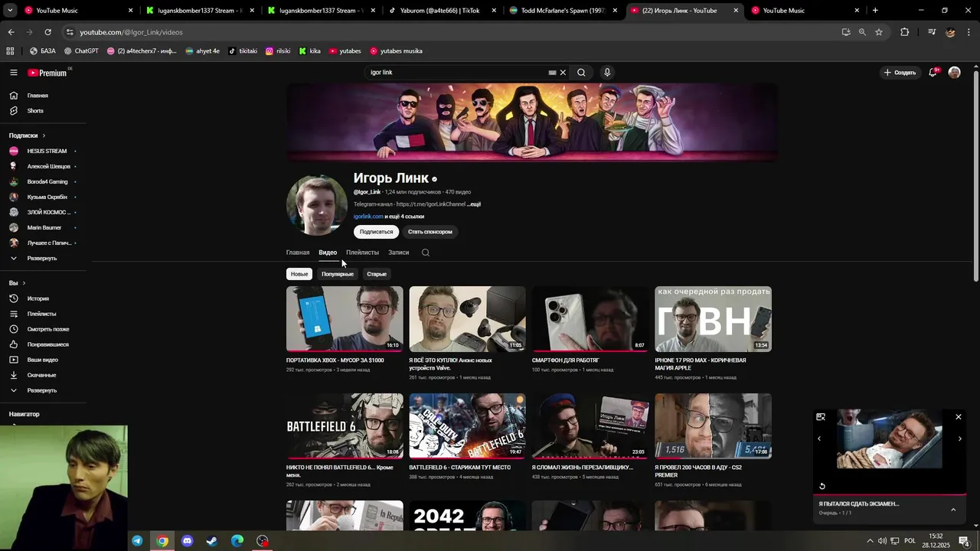Open the Вы section chevron
The width and height of the screenshot is (980, 551).
[x=24, y=283]
